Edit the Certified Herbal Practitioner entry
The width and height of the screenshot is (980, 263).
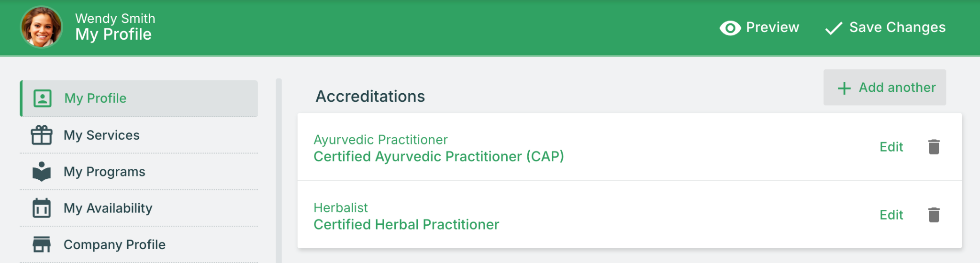click(x=891, y=215)
